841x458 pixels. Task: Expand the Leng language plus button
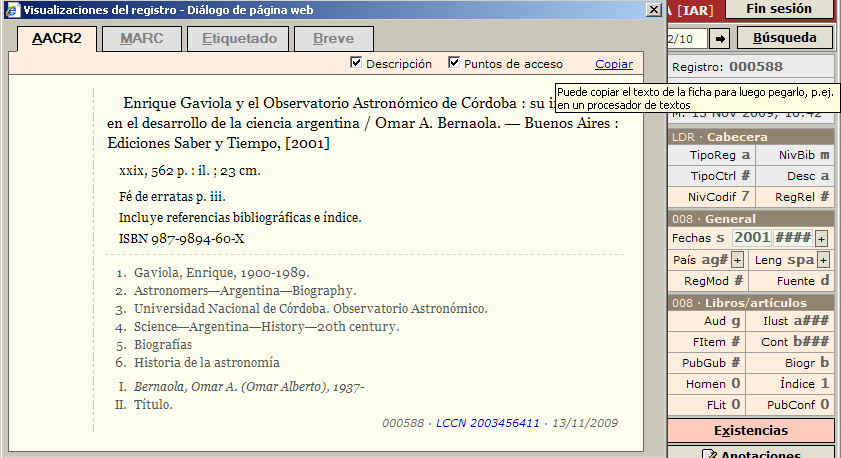click(824, 260)
